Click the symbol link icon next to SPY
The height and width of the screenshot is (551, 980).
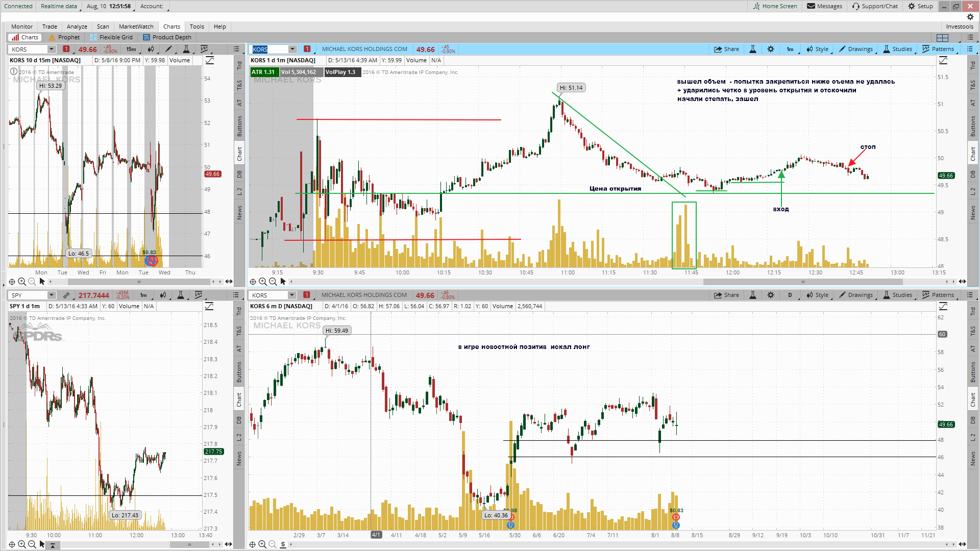tap(66, 295)
